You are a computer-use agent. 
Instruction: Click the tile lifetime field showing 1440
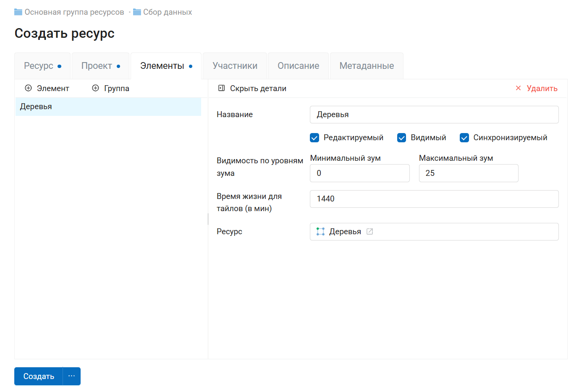(434, 199)
